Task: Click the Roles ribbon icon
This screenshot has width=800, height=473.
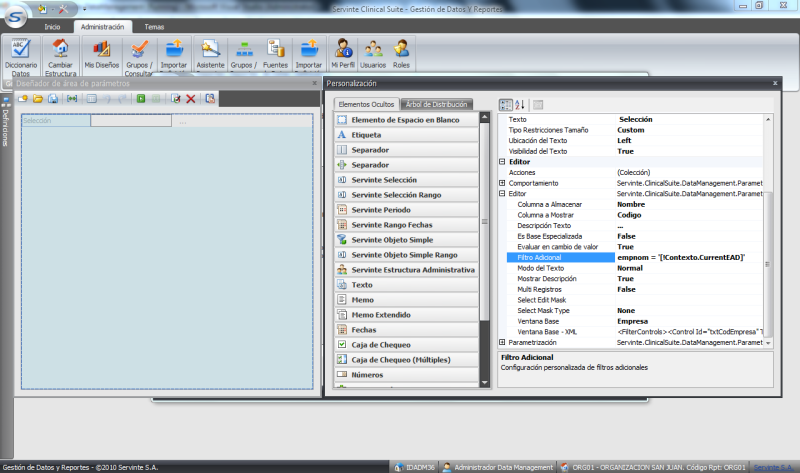Action: click(402, 55)
